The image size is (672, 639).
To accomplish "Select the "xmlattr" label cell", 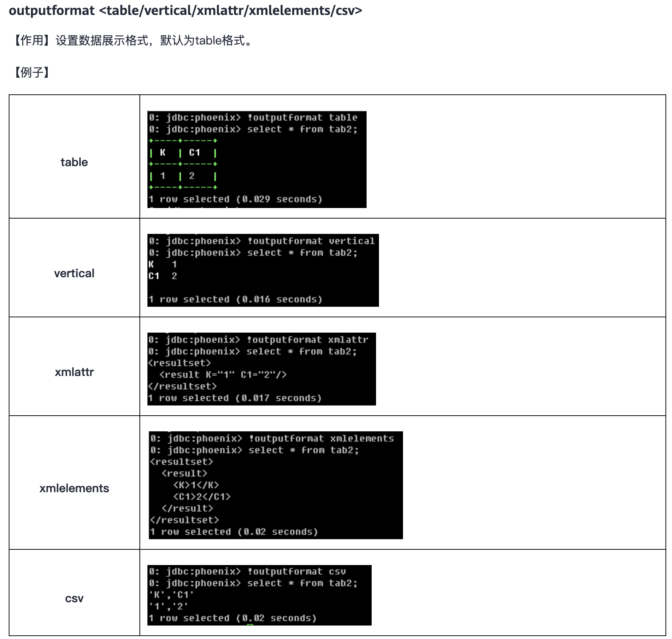I will [74, 372].
